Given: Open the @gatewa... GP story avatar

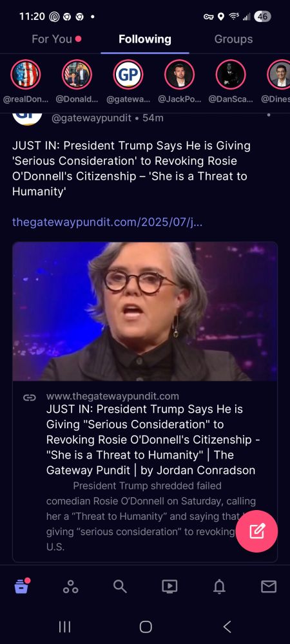Looking at the screenshot, I should tap(128, 74).
